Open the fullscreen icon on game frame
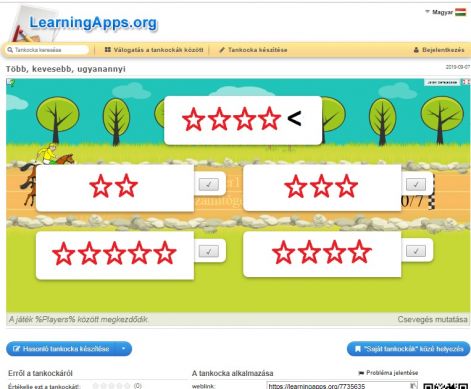 click(465, 82)
